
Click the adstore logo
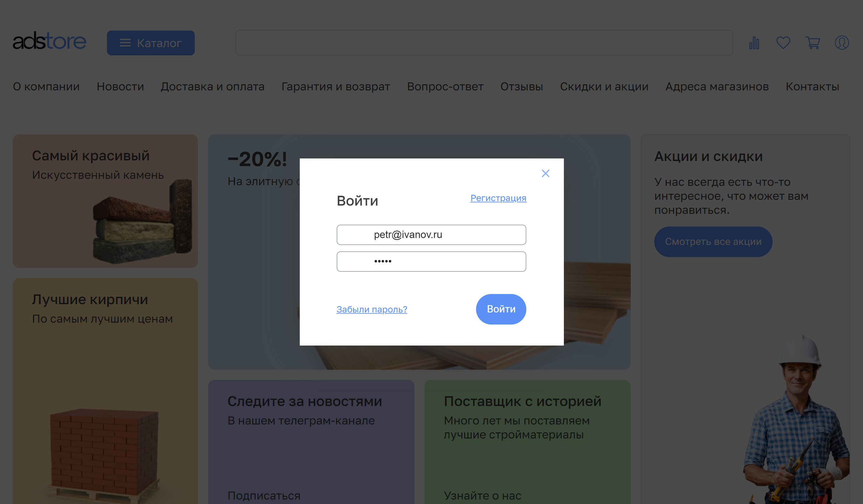coord(49,41)
